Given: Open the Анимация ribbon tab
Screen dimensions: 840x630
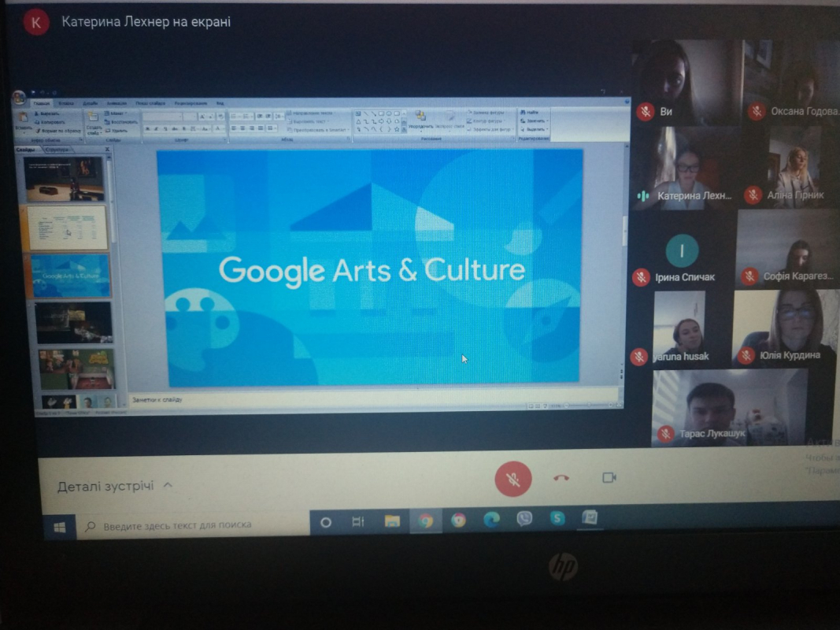Looking at the screenshot, I should coord(117,103).
